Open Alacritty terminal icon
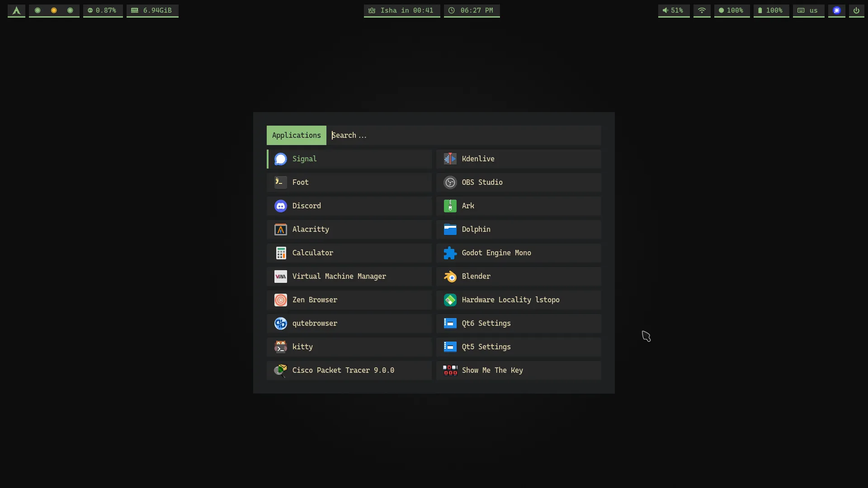The height and width of the screenshot is (488, 868). pos(281,230)
